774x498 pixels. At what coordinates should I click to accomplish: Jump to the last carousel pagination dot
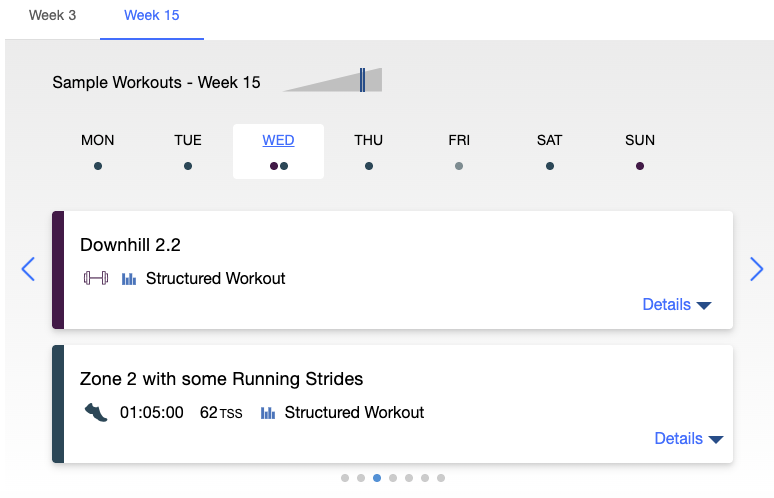[x=441, y=478]
